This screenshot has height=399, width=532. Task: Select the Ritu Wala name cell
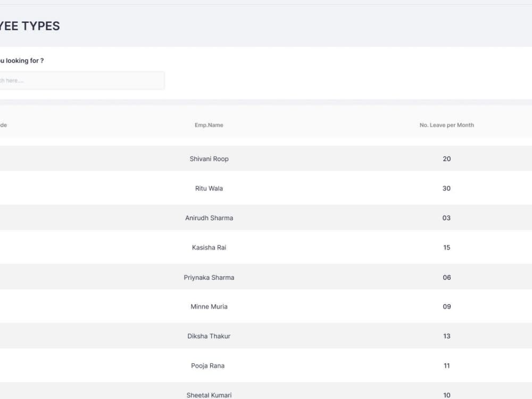coord(209,188)
